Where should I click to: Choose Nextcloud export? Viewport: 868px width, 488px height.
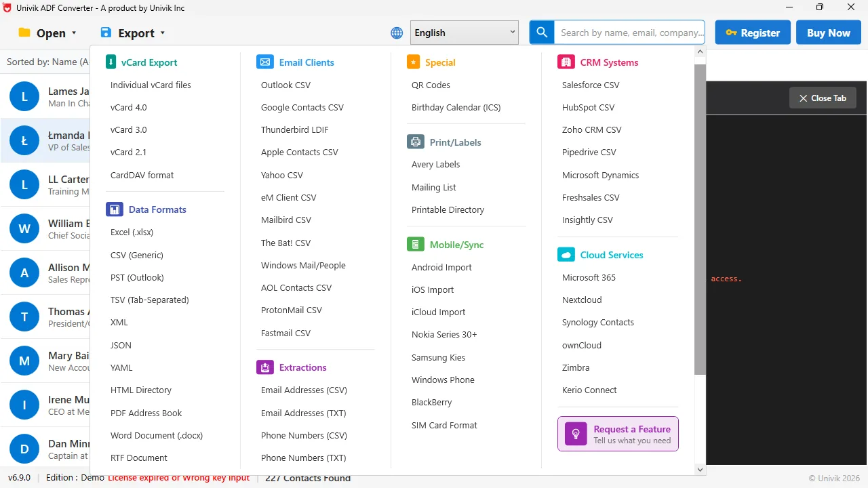(x=582, y=300)
